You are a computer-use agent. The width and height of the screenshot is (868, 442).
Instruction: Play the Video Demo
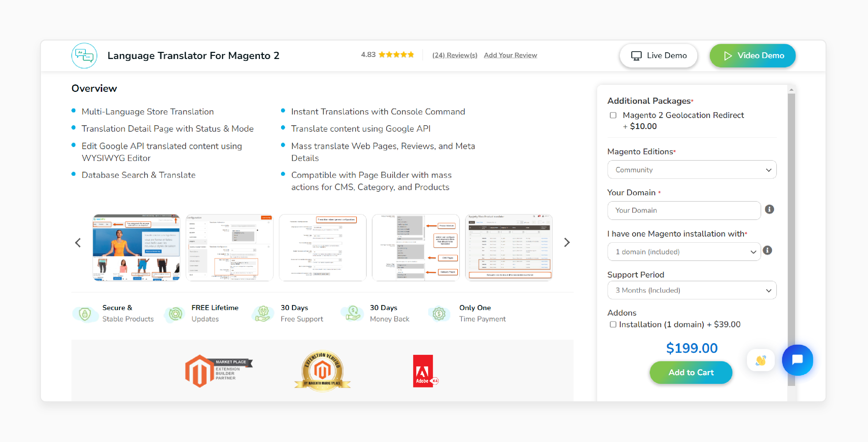click(x=752, y=55)
